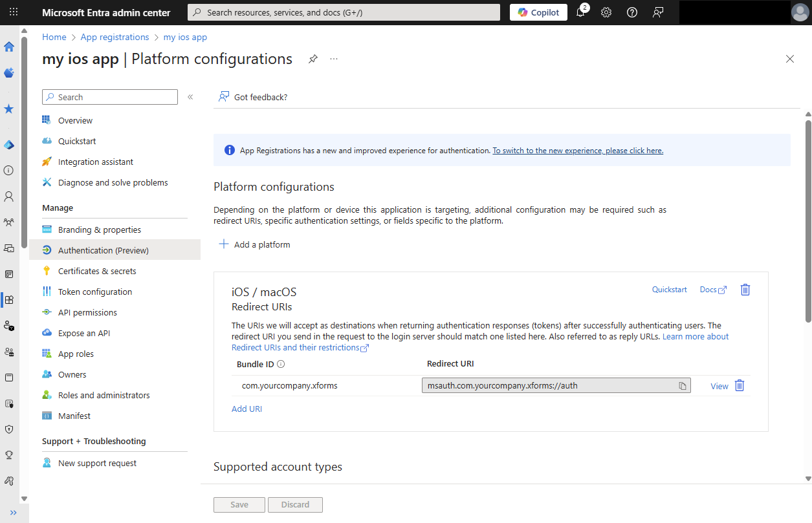Open the help question mark icon
Image resolution: width=812 pixels, height=523 pixels.
[x=632, y=12]
